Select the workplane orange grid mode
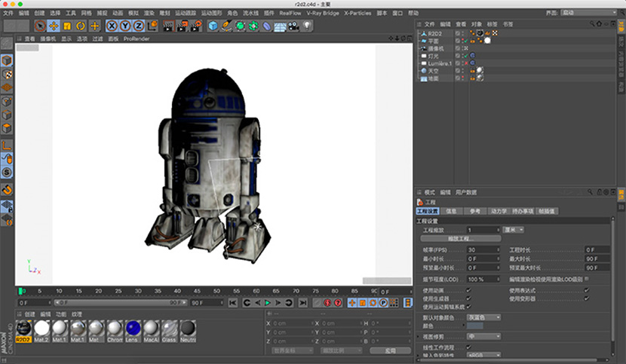 7,87
